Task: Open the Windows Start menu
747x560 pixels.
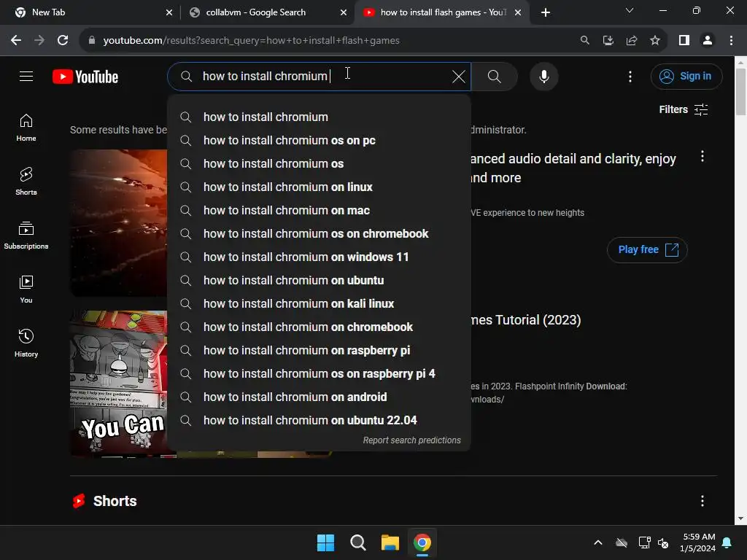Action: (325, 542)
